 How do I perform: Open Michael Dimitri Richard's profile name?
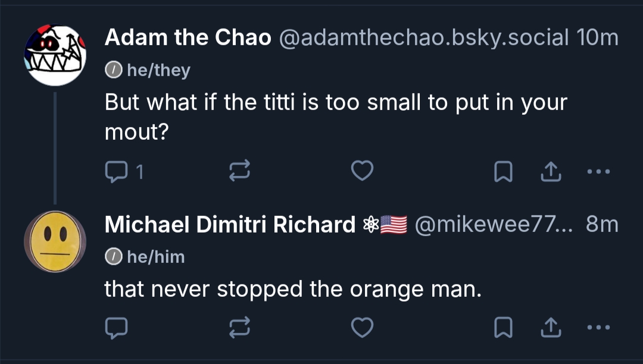(230, 224)
